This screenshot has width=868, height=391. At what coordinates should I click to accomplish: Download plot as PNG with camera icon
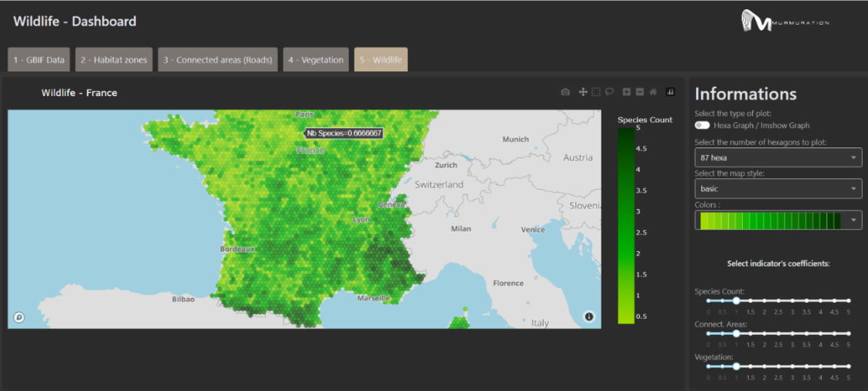[565, 92]
